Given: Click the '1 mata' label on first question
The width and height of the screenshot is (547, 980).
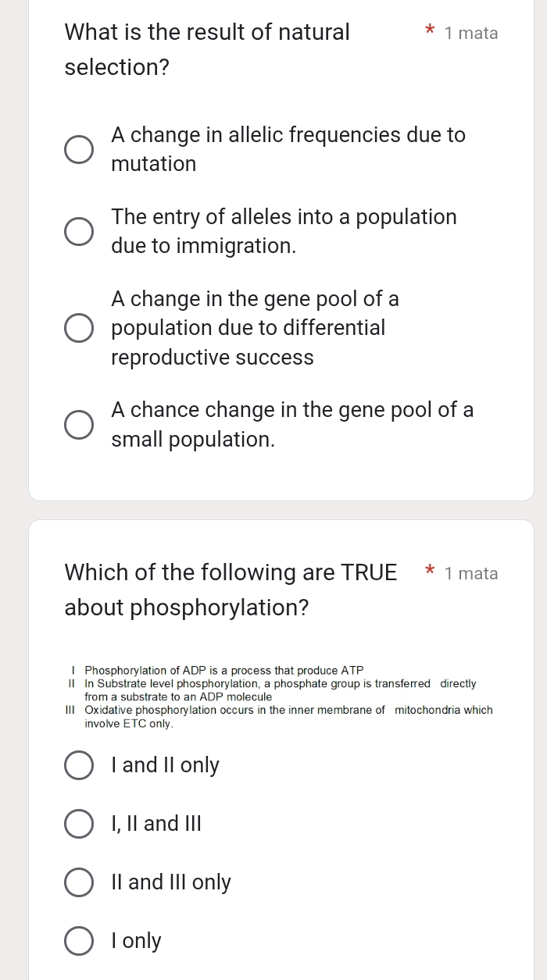Looking at the screenshot, I should (471, 33).
